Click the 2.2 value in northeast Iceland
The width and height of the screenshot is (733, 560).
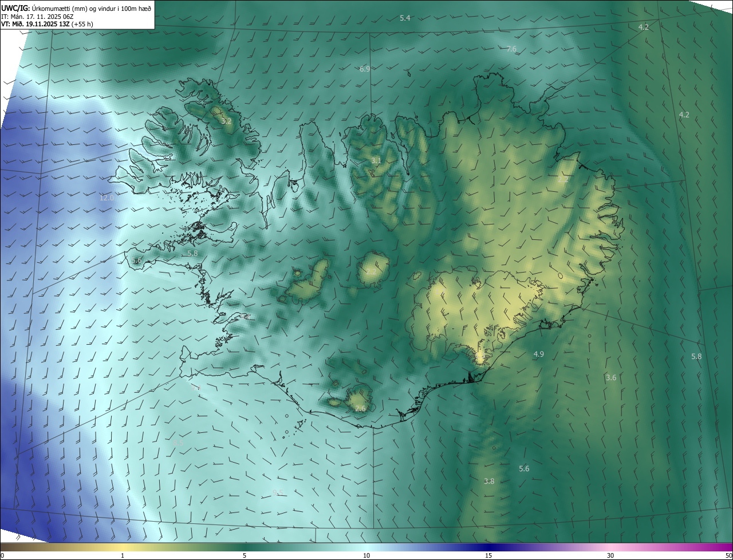pos(563,180)
